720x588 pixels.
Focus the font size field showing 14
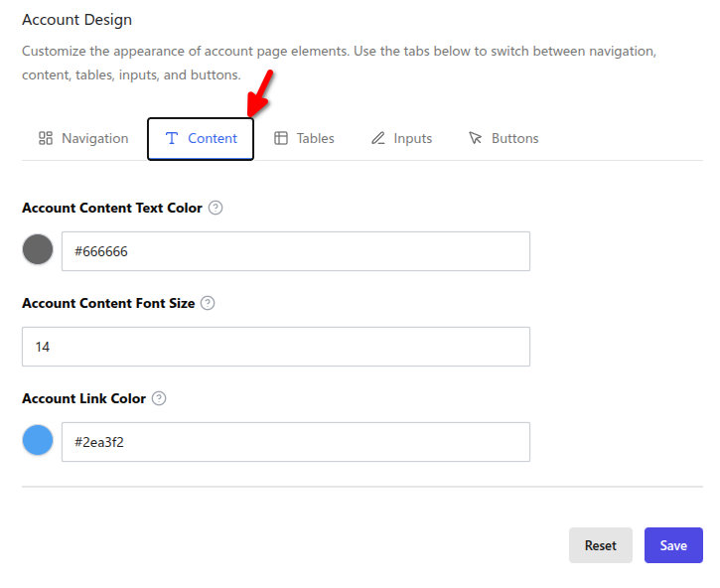[276, 347]
